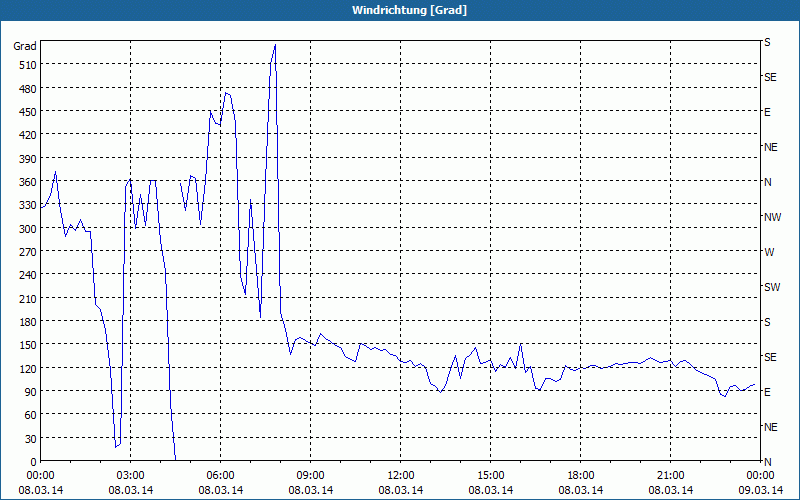This screenshot has width=800, height=500.
Task: Click the 08.03.14 date under 12:00
Action: click(x=401, y=490)
